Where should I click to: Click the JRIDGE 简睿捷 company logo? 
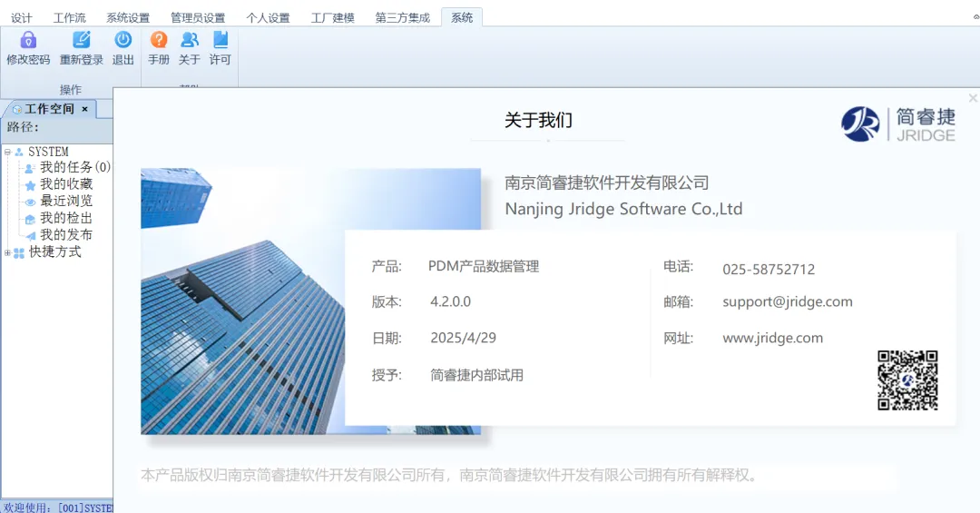[x=898, y=123]
